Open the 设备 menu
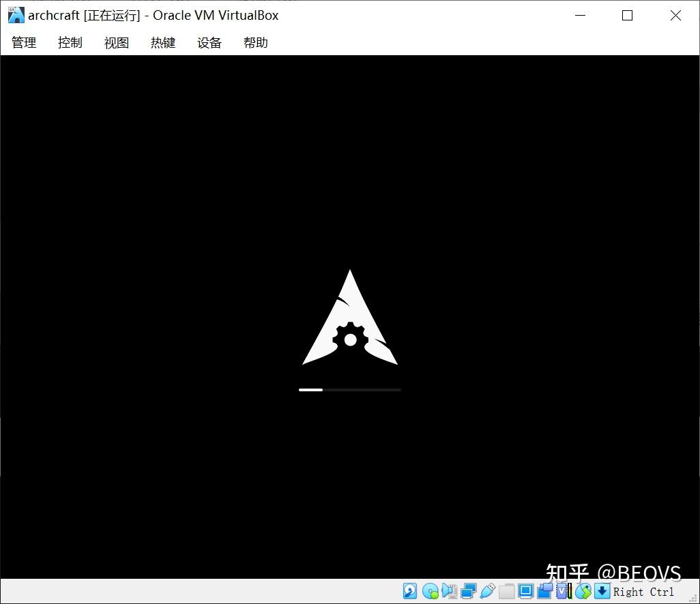The image size is (700, 604). pos(209,42)
